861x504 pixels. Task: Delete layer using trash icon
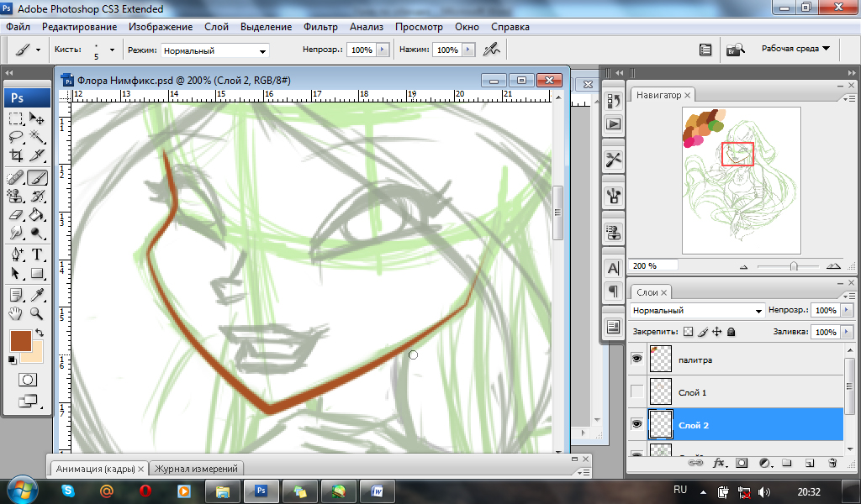point(832,462)
